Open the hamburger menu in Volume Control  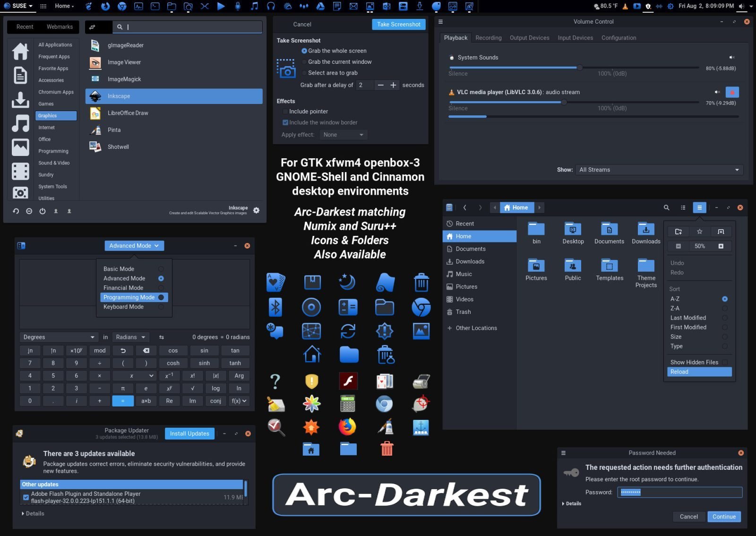click(x=440, y=21)
